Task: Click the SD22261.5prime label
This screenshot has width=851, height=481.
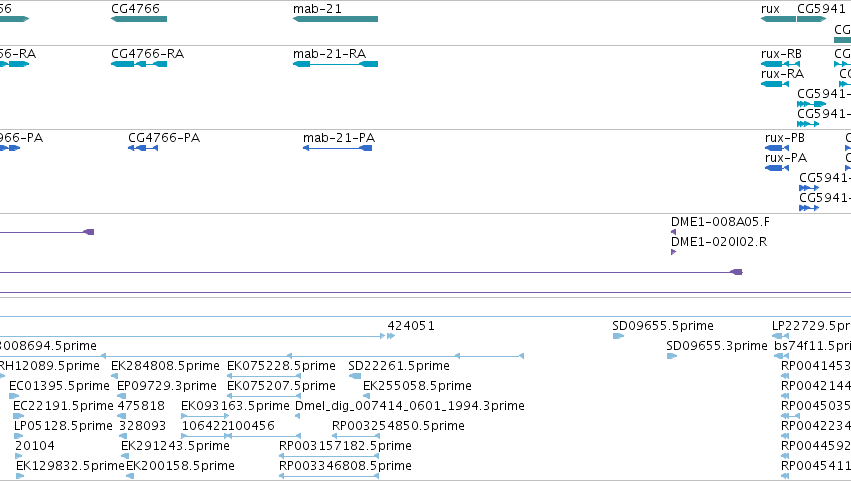Action: 399,366
